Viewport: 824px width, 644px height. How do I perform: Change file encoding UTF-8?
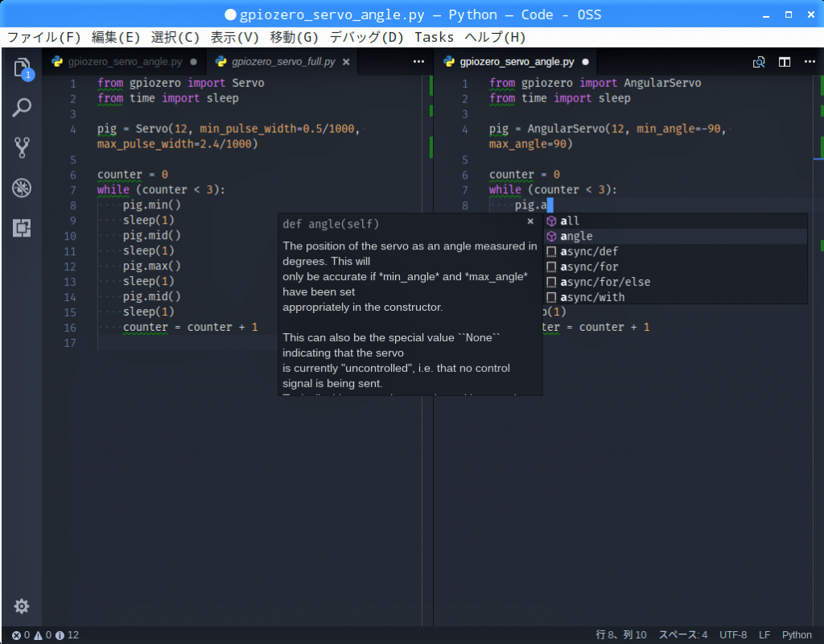click(732, 635)
